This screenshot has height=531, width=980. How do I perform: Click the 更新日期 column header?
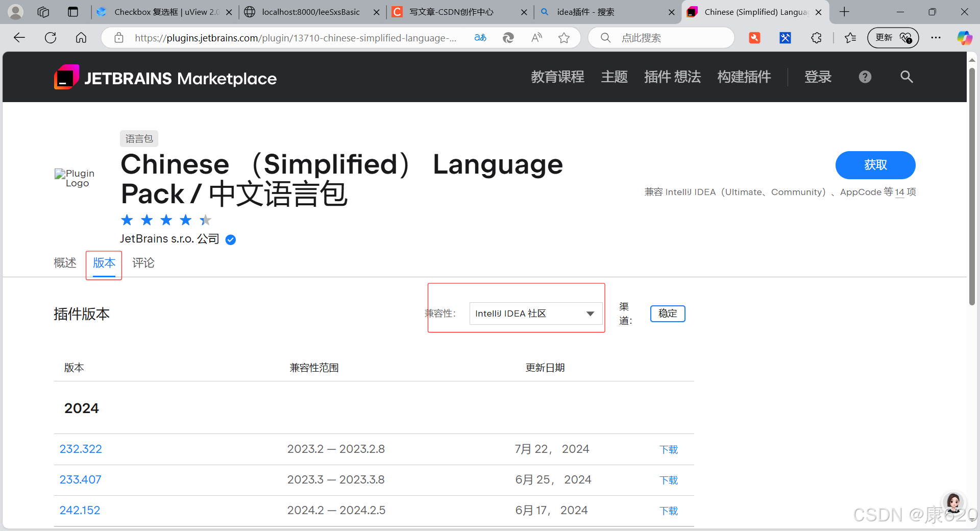[x=545, y=368]
